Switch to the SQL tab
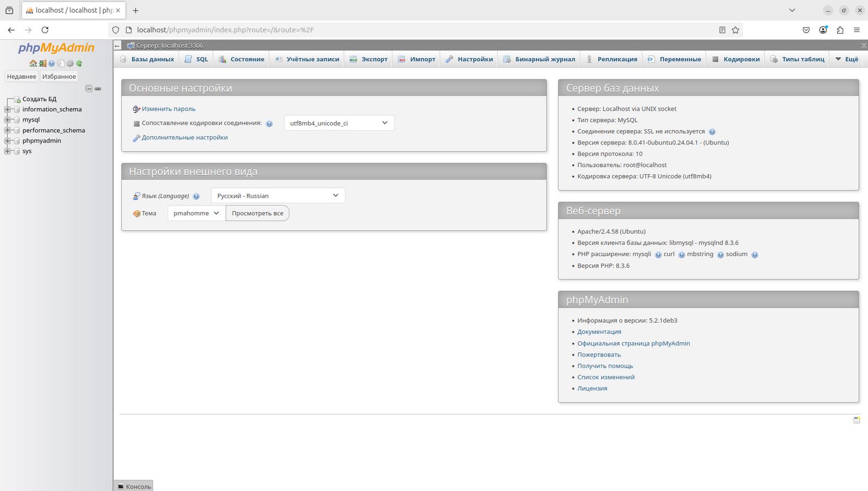Image resolution: width=868 pixels, height=491 pixels. click(x=196, y=59)
